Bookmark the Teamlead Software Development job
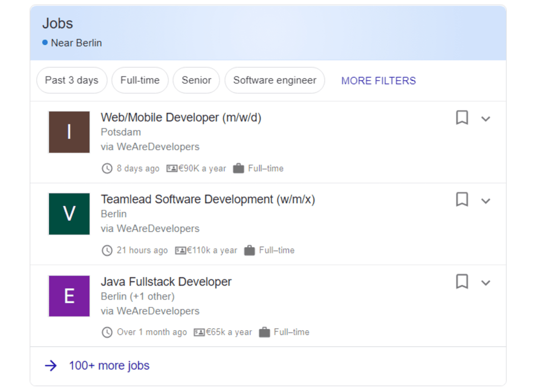This screenshot has width=537, height=392. pyautogui.click(x=462, y=199)
